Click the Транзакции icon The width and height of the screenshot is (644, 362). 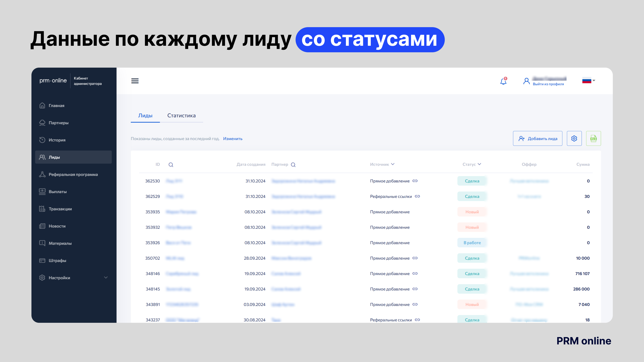click(42, 209)
